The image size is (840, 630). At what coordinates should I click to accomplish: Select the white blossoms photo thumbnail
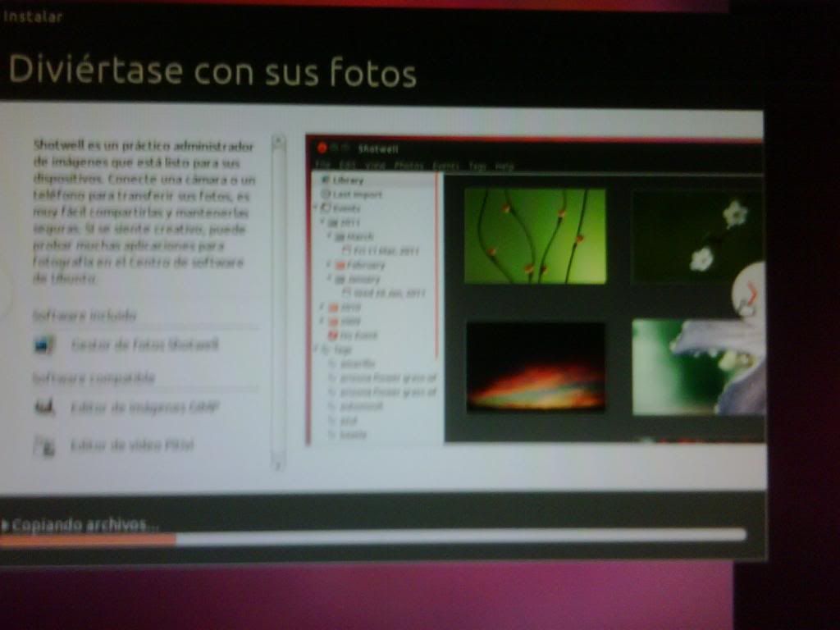pos(697,235)
